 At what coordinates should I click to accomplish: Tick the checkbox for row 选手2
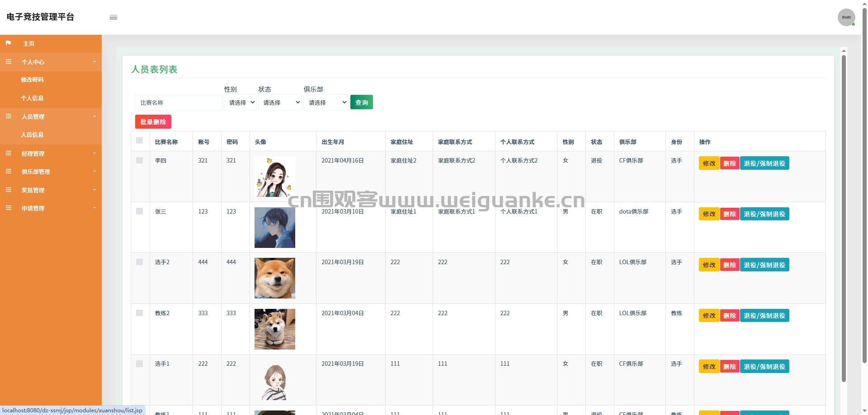(x=139, y=262)
